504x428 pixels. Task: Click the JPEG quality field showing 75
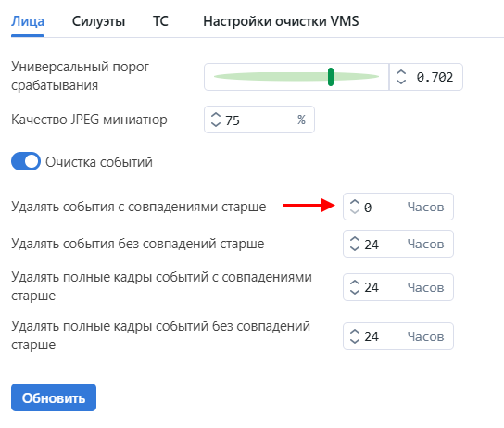[259, 120]
